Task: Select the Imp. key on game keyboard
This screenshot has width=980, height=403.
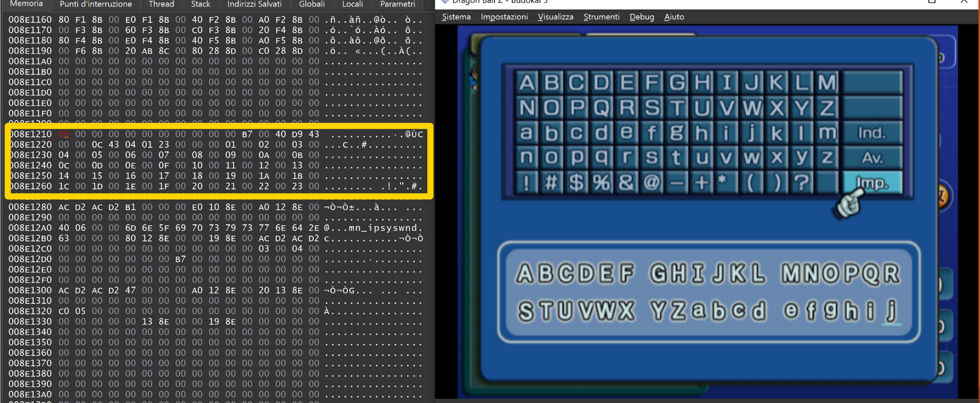Action: [x=873, y=183]
